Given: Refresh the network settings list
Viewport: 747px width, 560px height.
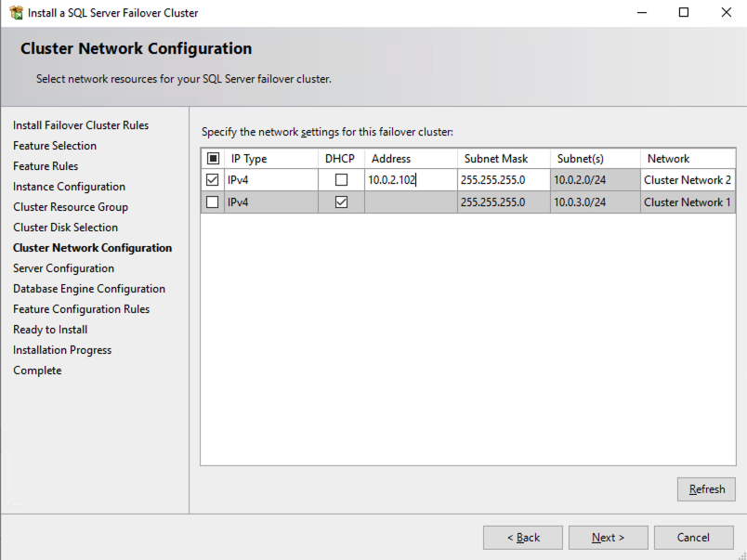Looking at the screenshot, I should 706,489.
